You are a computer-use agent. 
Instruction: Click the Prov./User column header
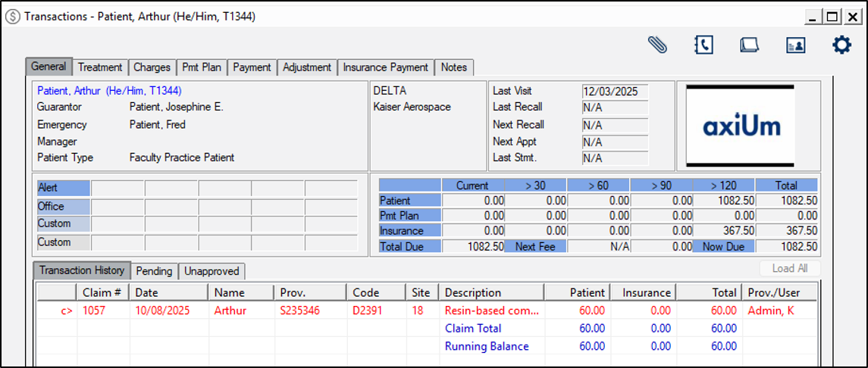pos(779,292)
